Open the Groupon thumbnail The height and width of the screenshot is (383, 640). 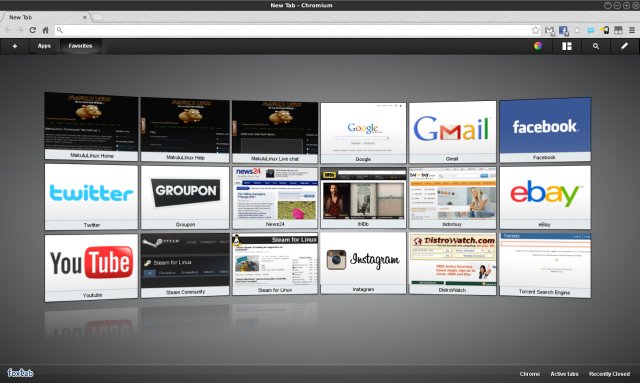185,197
